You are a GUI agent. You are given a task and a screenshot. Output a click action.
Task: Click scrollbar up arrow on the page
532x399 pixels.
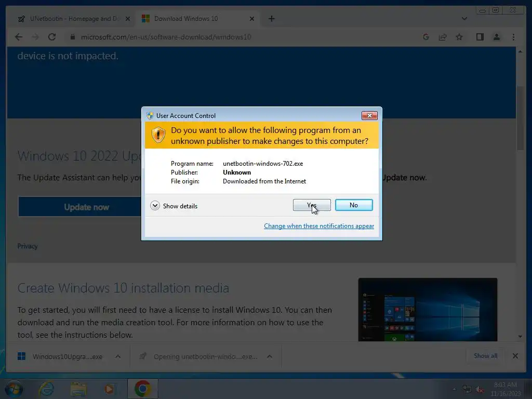(x=520, y=51)
